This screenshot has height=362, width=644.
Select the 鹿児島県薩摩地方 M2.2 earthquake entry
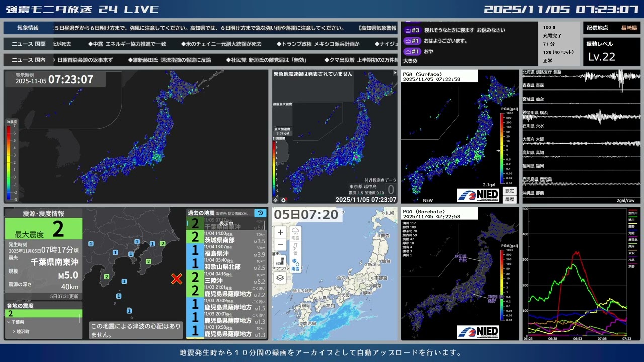click(x=226, y=291)
